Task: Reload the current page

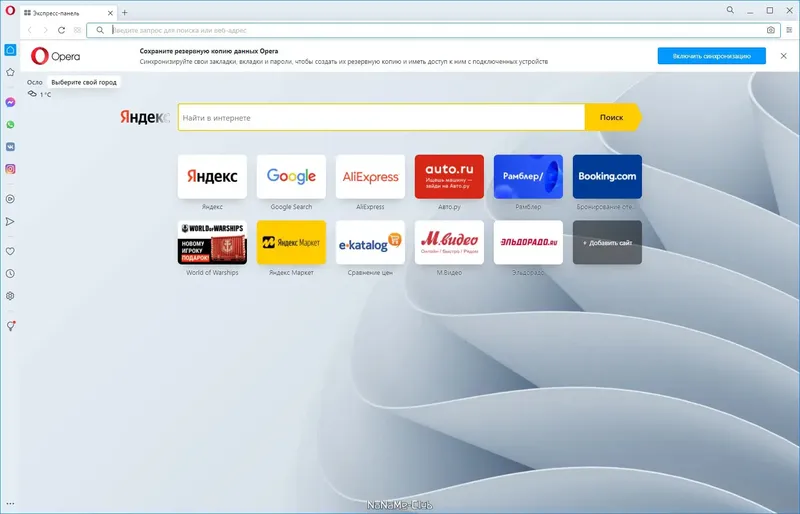Action: 61,30
